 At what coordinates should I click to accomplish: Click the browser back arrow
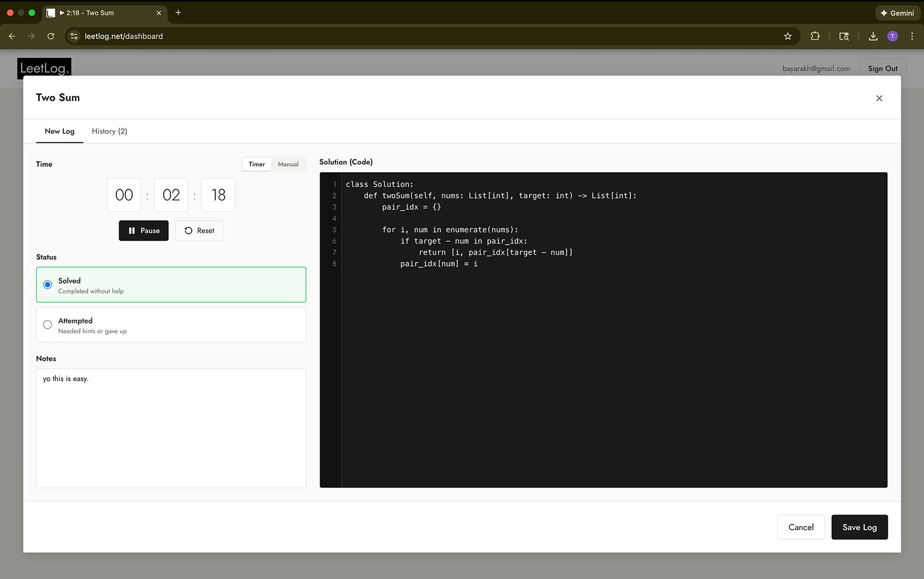[x=12, y=36]
